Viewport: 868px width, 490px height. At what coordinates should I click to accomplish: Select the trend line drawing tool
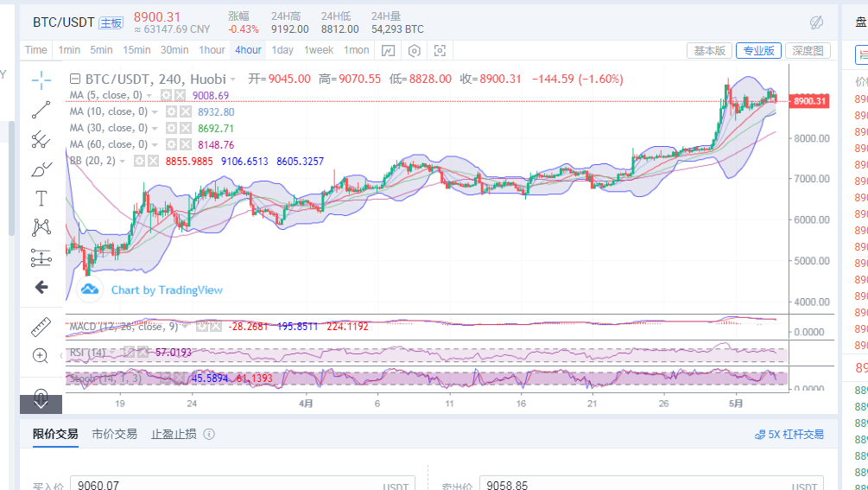coord(41,110)
